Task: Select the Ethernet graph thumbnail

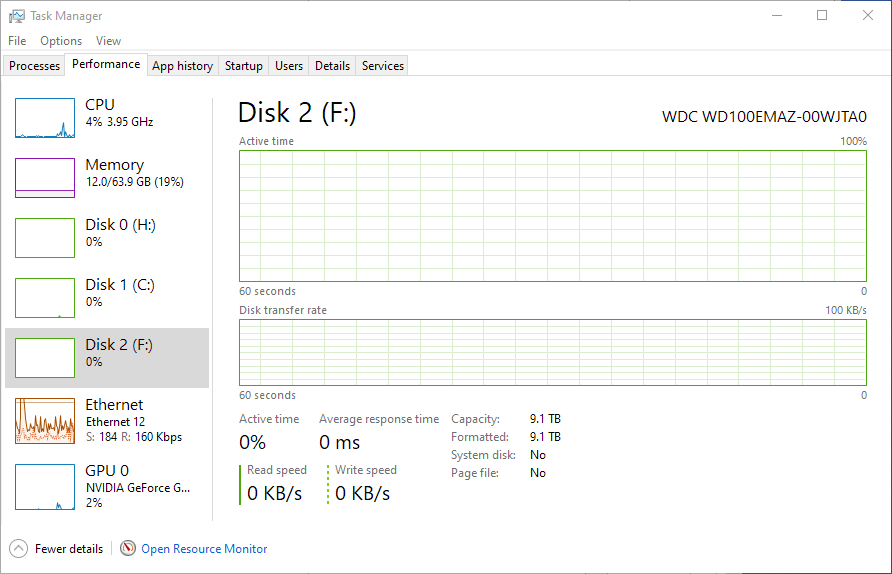Action: point(45,420)
